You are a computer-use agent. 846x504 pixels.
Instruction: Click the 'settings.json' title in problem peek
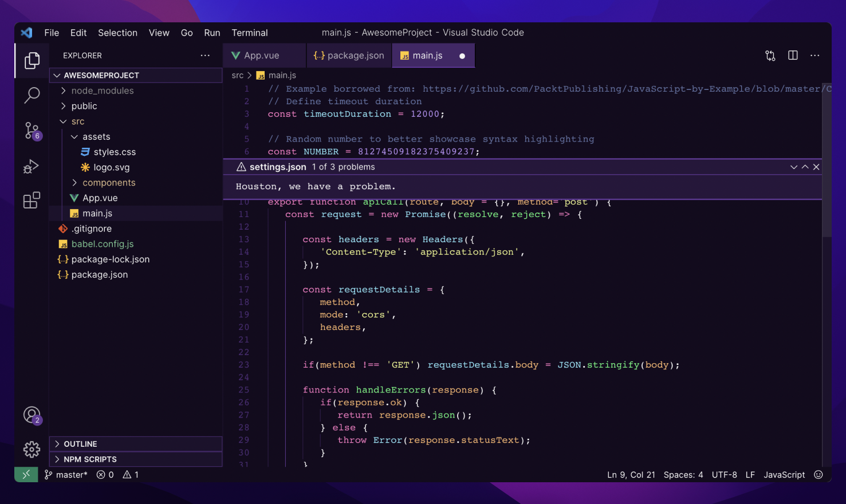278,167
